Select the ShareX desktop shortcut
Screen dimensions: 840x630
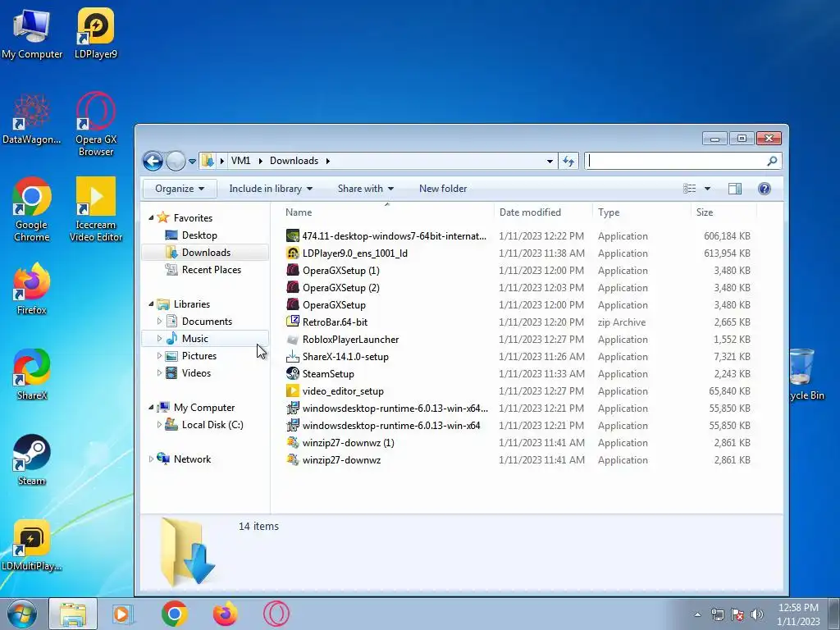(x=32, y=374)
